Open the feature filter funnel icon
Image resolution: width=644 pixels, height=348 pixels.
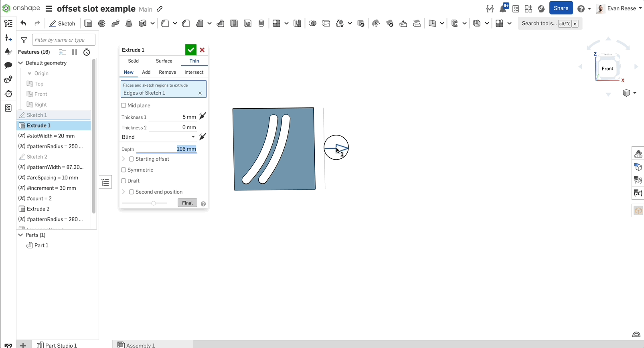point(24,40)
